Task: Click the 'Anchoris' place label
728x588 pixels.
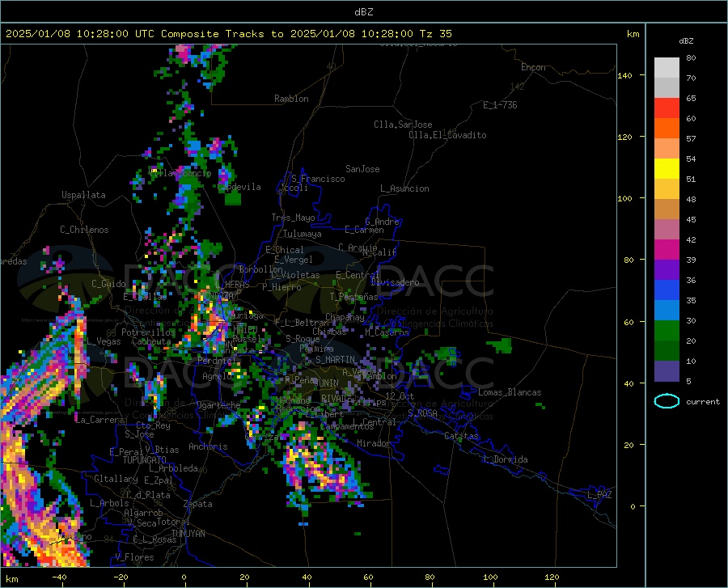Action: coord(208,446)
